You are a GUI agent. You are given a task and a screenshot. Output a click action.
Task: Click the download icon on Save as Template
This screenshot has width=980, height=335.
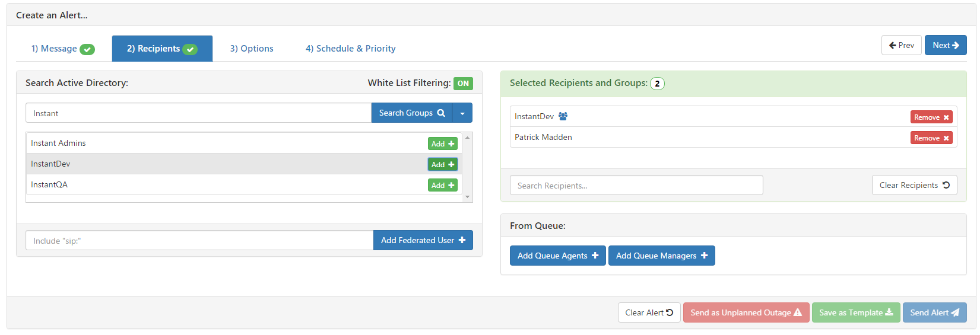(889, 312)
